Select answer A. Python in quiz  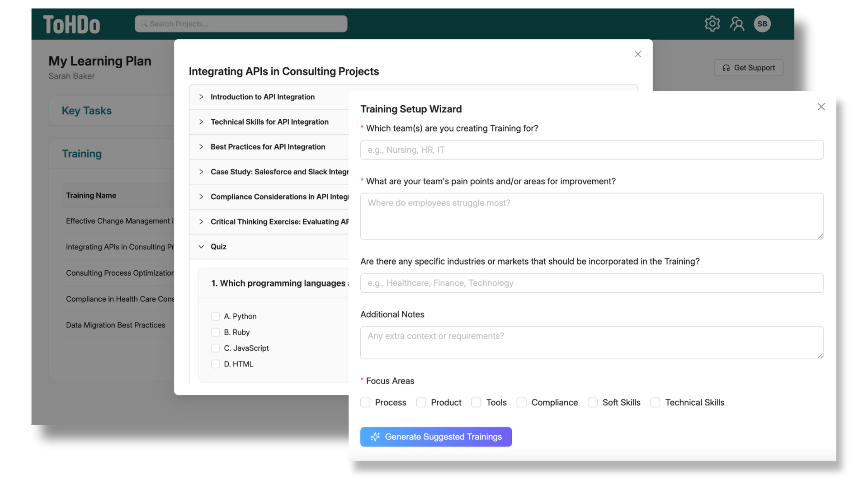point(216,316)
